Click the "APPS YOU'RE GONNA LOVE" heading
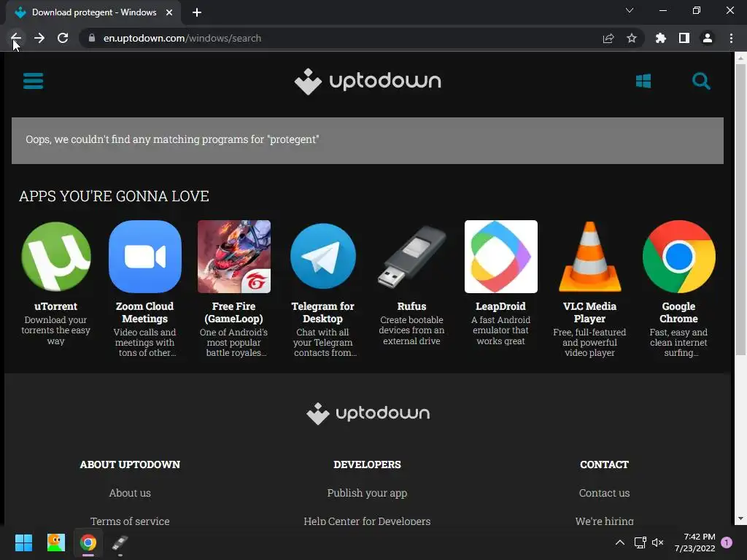The image size is (747, 560). pos(114,196)
